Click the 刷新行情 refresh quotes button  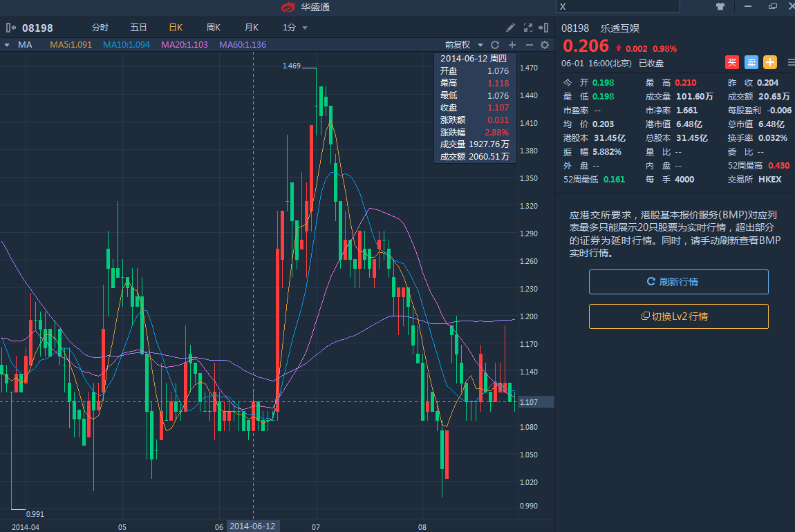pyautogui.click(x=678, y=282)
